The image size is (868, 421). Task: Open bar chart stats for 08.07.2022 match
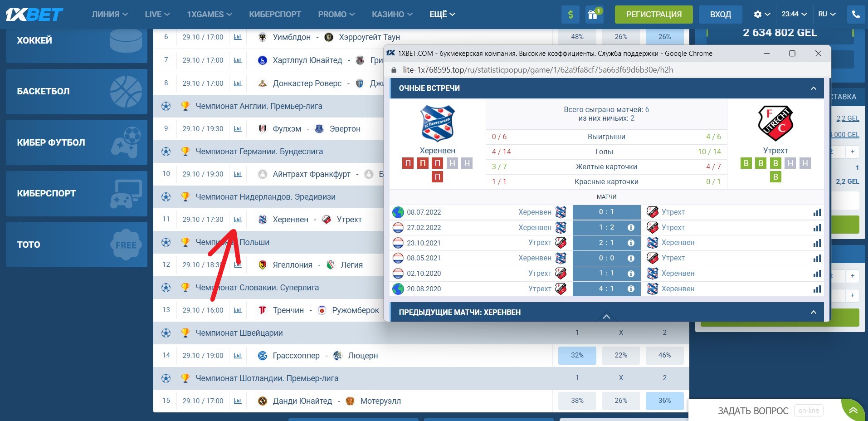pos(817,212)
